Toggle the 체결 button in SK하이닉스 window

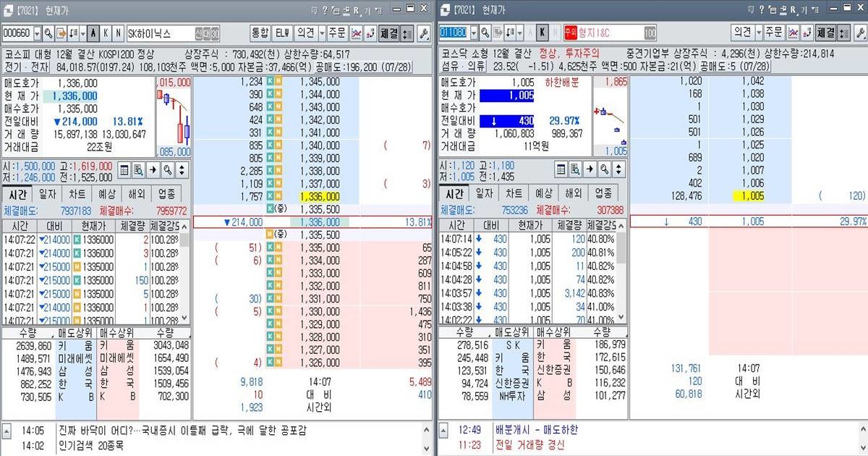coord(388,33)
